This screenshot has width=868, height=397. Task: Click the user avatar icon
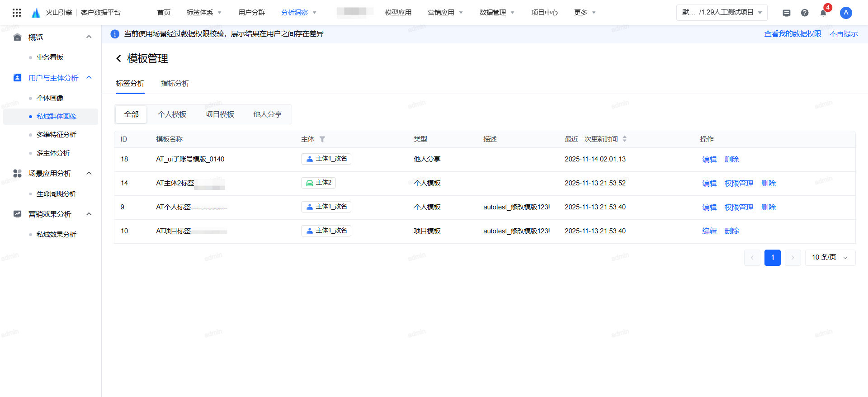[846, 13]
